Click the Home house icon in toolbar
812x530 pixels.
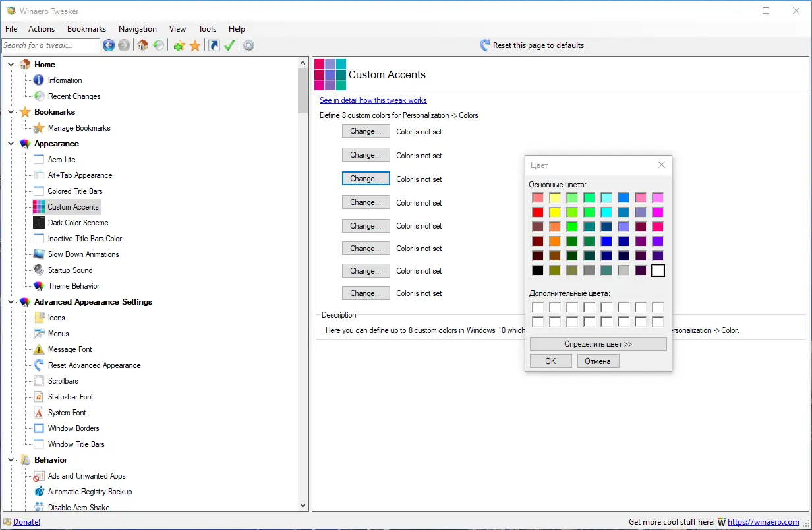[x=142, y=45]
